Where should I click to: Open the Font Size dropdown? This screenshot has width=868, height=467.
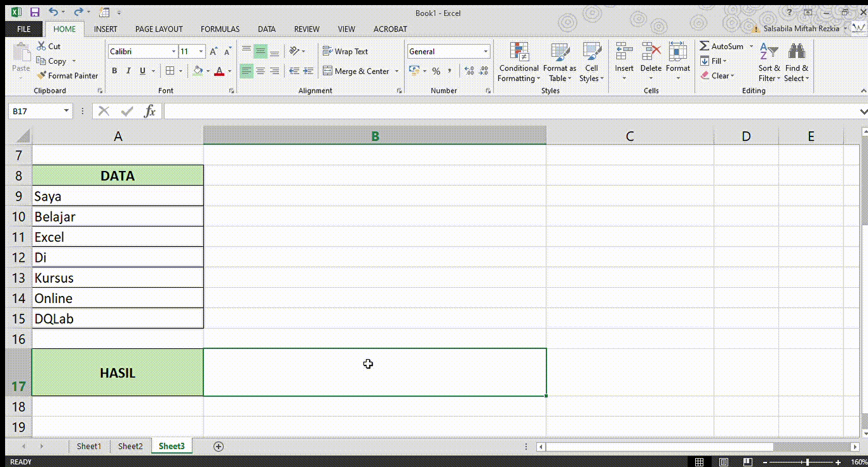[x=201, y=51]
